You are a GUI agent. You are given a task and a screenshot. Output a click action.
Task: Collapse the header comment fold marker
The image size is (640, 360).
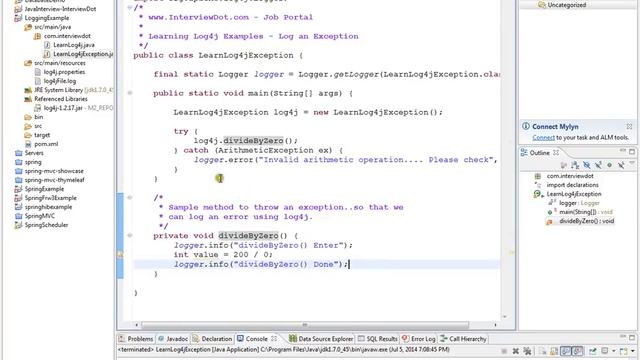(x=129, y=8)
